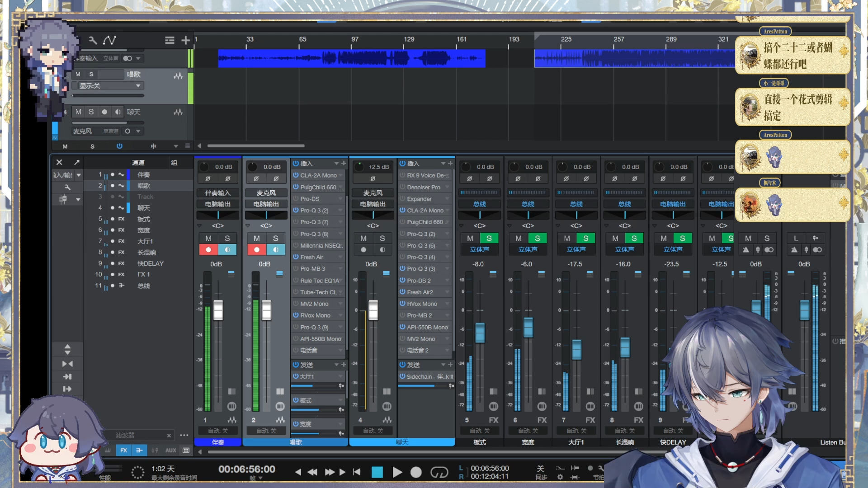Mute the 宽度 FX channel

519,238
